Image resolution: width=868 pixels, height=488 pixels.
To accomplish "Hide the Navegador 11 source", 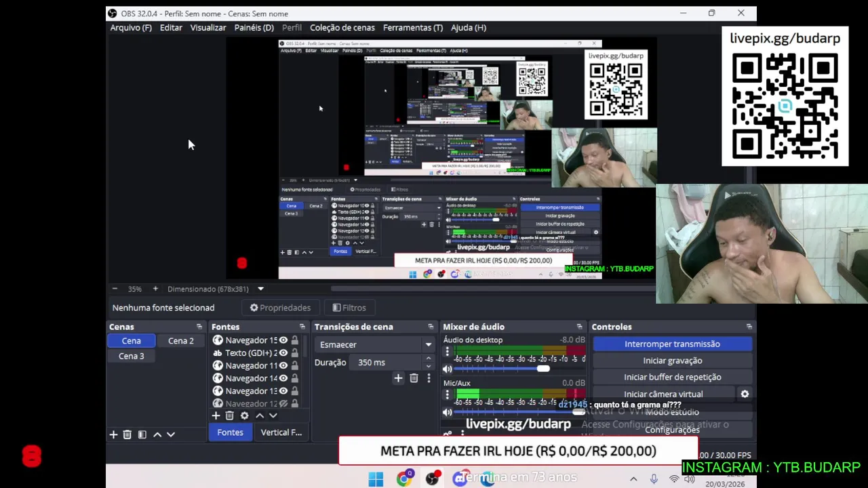I will pos(283,365).
